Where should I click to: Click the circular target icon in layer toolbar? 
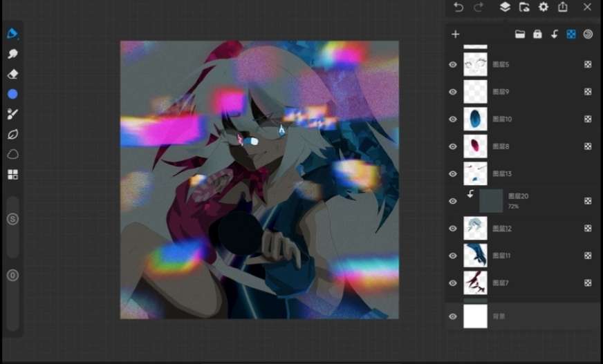588,34
